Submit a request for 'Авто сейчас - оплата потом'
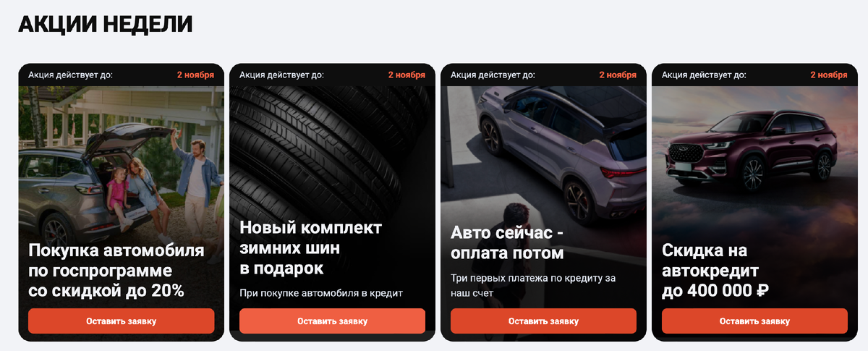 (x=543, y=321)
